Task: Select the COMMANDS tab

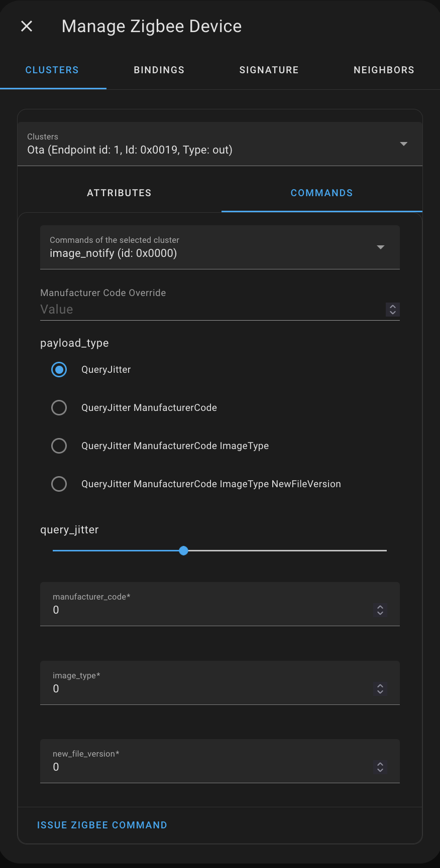Action: (x=321, y=193)
